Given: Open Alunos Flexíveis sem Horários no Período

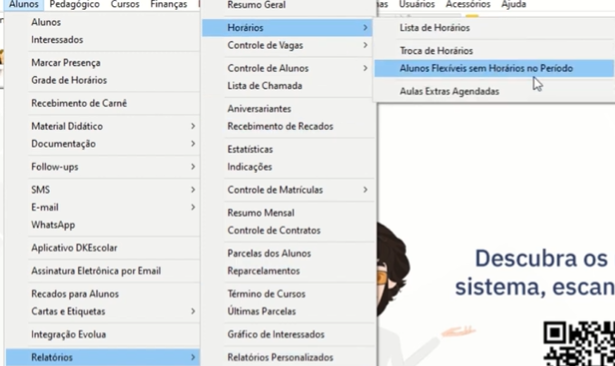Looking at the screenshot, I should 494,68.
